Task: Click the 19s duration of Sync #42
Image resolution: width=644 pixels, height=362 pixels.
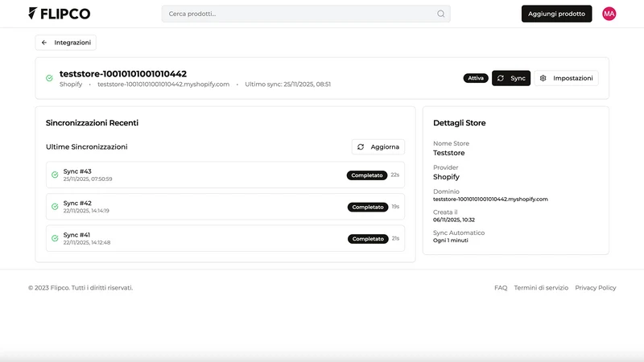Action: click(395, 207)
